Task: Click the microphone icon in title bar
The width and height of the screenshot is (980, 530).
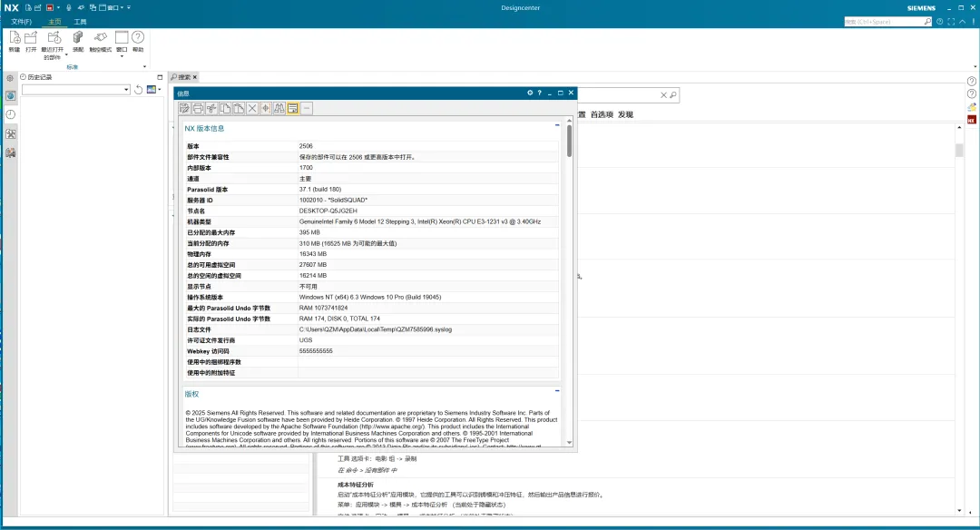Action: coord(69,7)
